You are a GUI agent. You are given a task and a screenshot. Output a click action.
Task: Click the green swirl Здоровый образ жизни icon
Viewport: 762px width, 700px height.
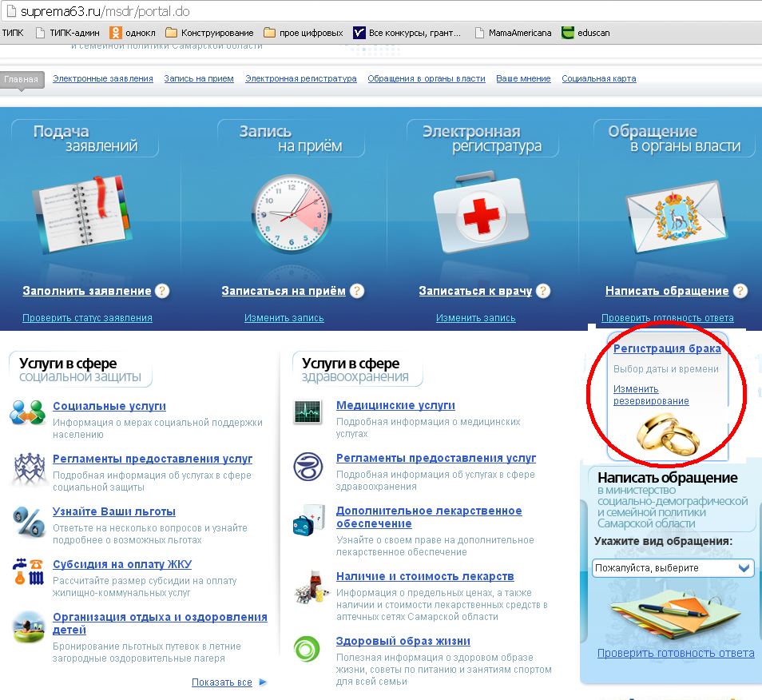(x=308, y=648)
